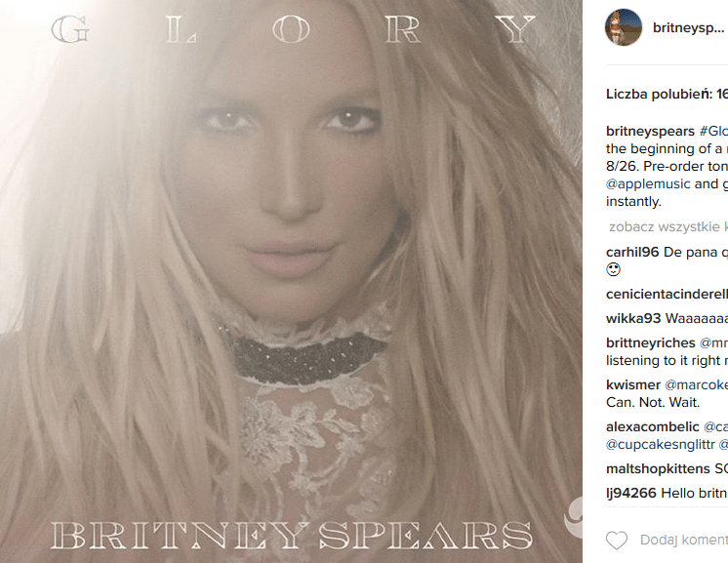Click the Liczba polubień likes count
This screenshot has height=563, width=728.
pyautogui.click(x=667, y=95)
